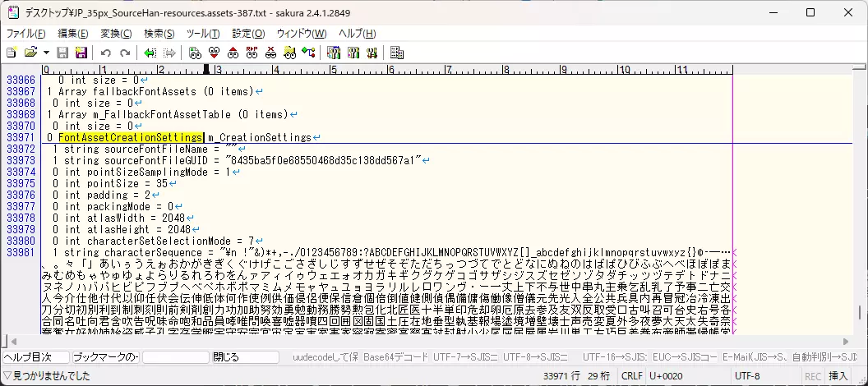Click the Sakura application icon in title bar
The width and height of the screenshot is (868, 386).
pyautogui.click(x=13, y=12)
